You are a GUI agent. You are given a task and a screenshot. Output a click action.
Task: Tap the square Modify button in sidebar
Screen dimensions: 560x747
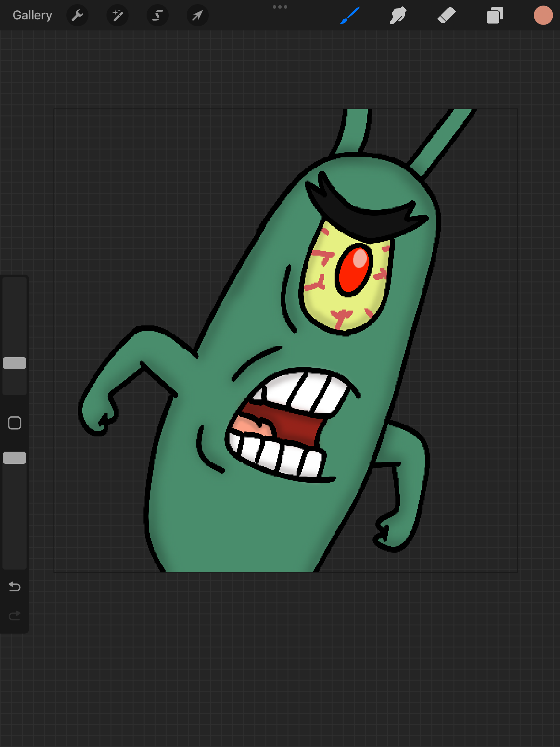15,423
